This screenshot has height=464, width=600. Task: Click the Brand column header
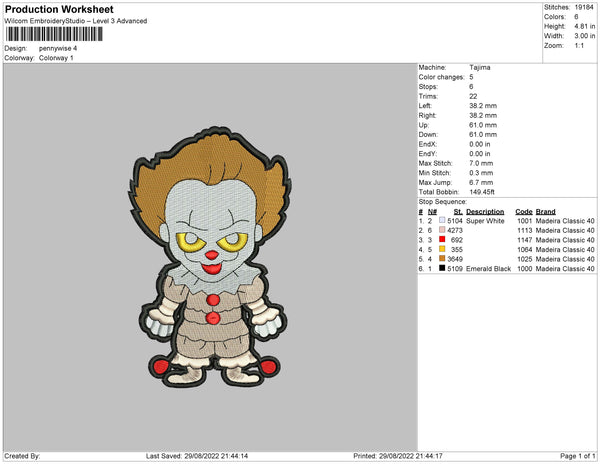pos(545,212)
